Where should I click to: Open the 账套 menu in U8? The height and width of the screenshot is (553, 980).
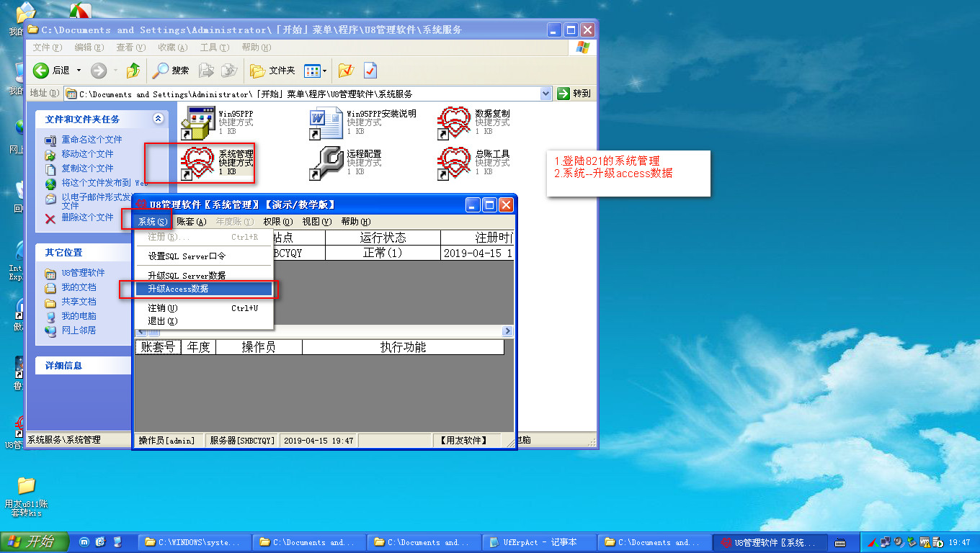[192, 222]
